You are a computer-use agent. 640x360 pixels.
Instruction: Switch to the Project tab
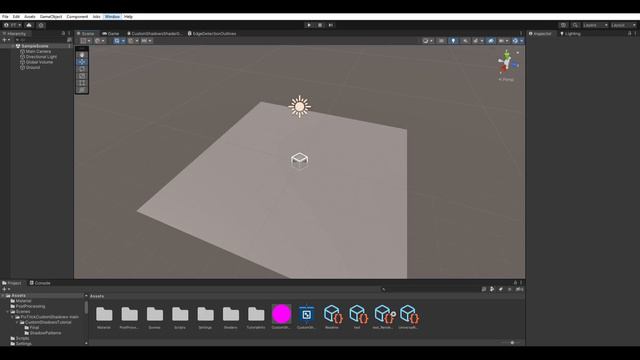12,283
